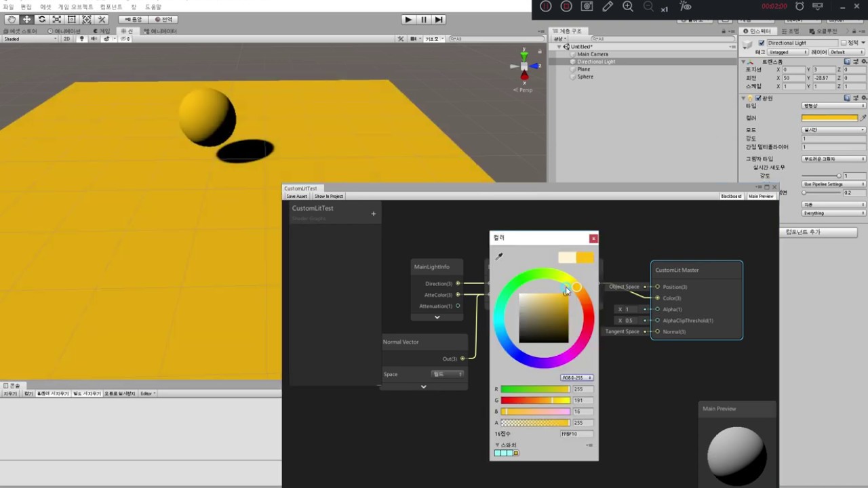This screenshot has width=868, height=488.
Task: Click eyedropper next to light color field
Action: [x=863, y=118]
